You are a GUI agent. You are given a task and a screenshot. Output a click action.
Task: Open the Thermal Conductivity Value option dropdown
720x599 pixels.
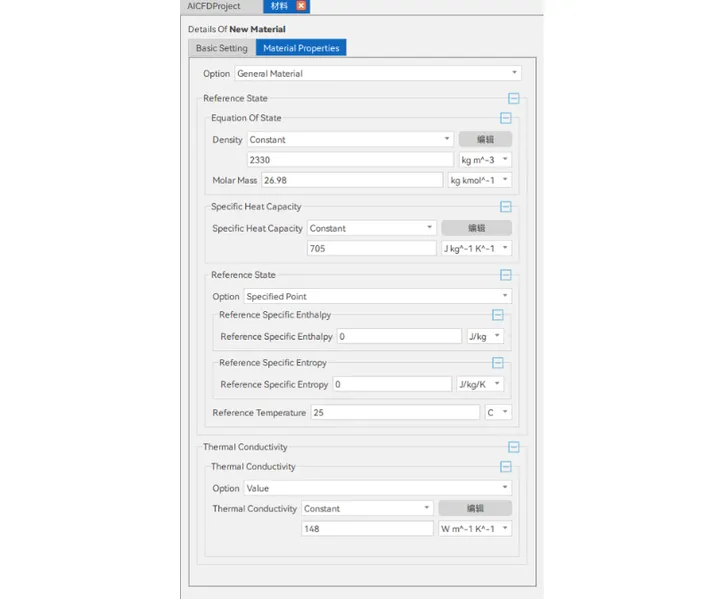377,488
